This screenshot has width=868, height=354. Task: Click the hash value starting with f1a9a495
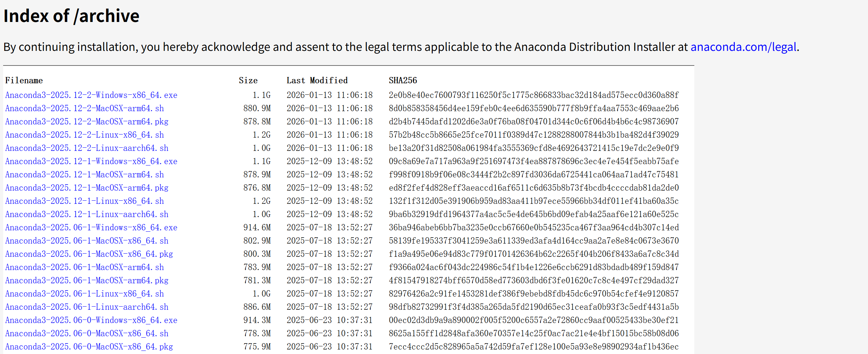(x=534, y=254)
